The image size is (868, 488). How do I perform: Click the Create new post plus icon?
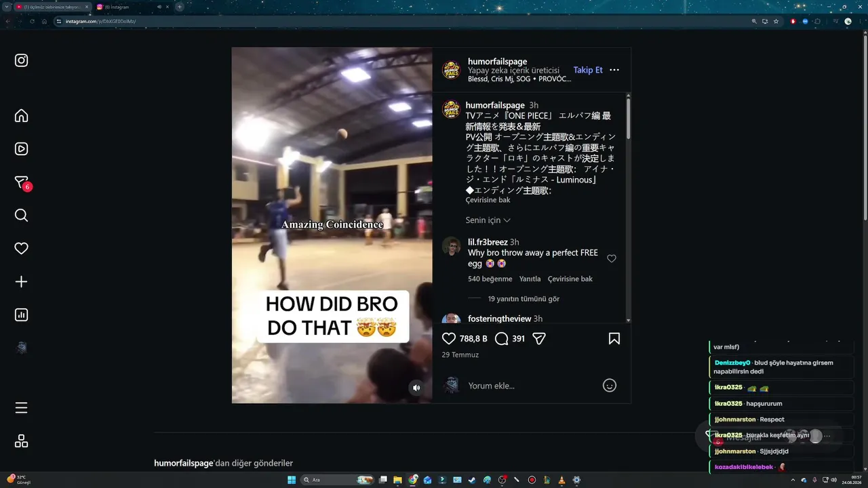[21, 282]
